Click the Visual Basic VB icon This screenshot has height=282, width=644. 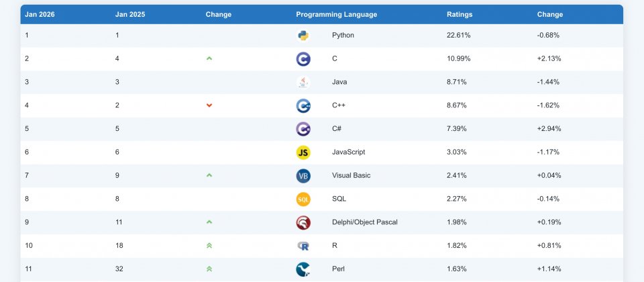tap(303, 176)
